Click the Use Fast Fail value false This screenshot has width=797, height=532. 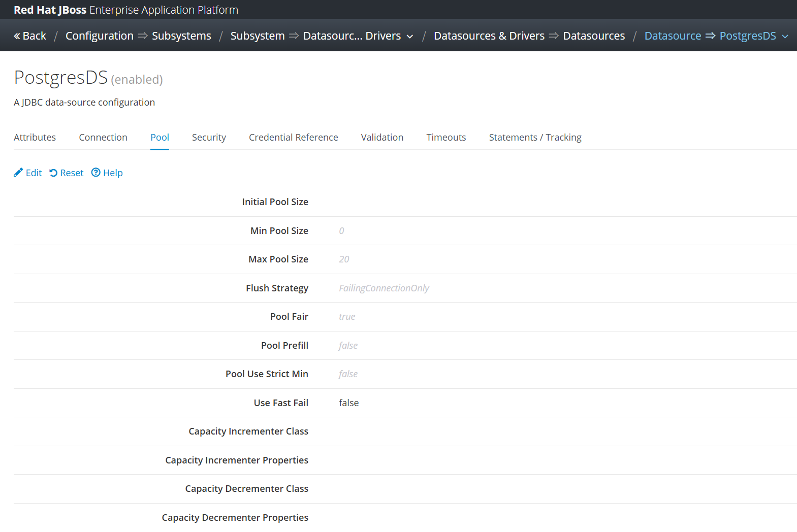point(349,403)
